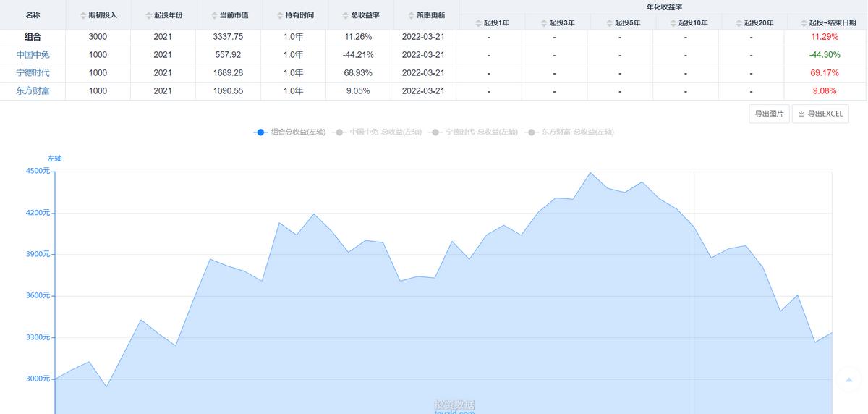Sort by 期初投入 column arrows
Image resolution: width=868 pixels, height=414 pixels.
coord(82,15)
